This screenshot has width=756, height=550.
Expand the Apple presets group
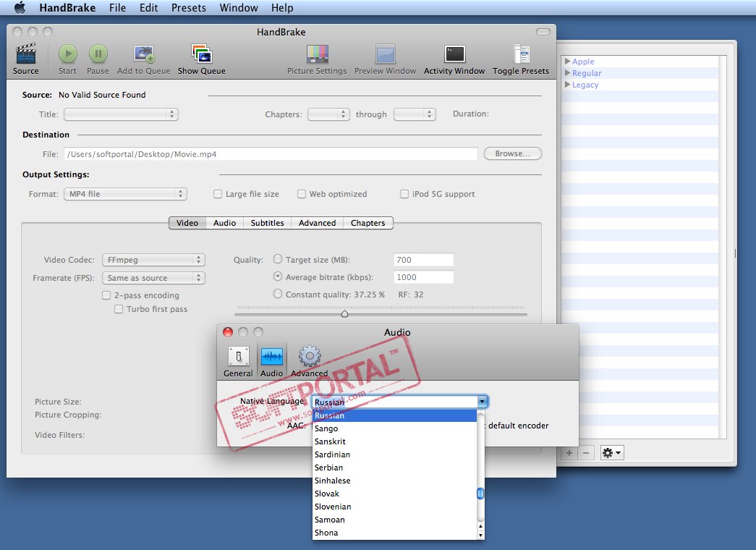pos(567,62)
